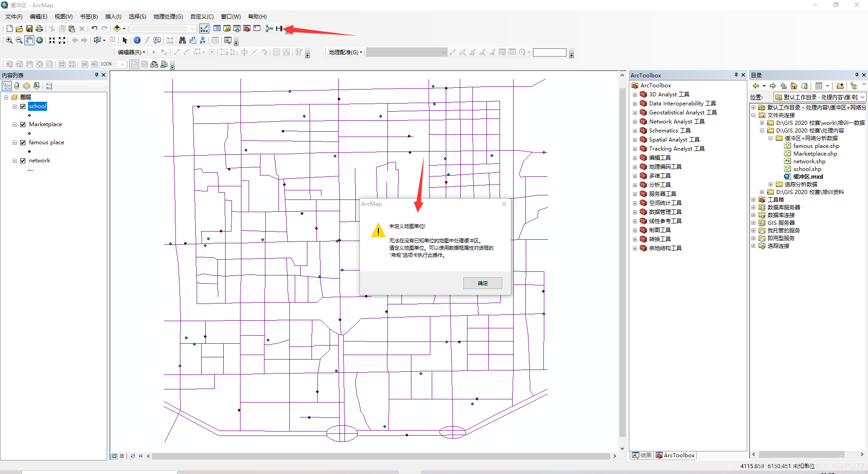Pause map drawing

(x=141, y=456)
